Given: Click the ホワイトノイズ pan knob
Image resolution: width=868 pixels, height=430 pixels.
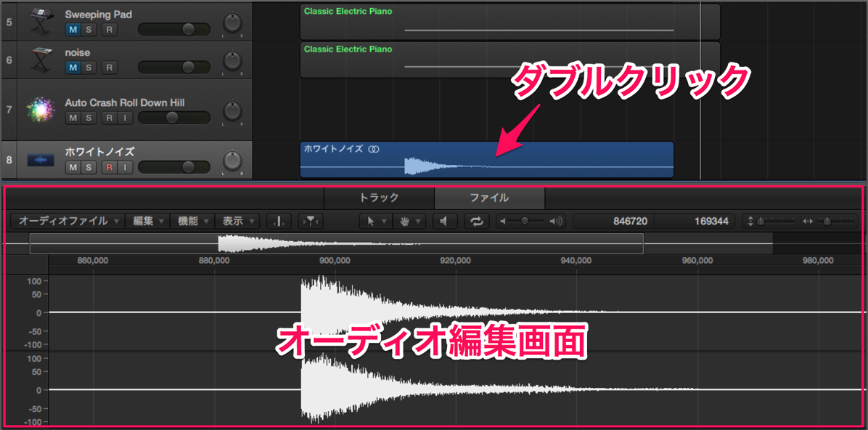Looking at the screenshot, I should (232, 161).
